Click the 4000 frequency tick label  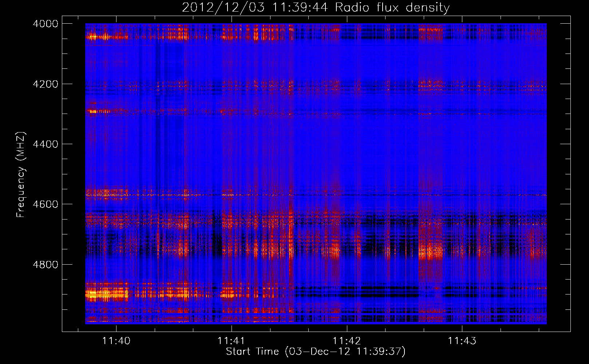pos(46,24)
